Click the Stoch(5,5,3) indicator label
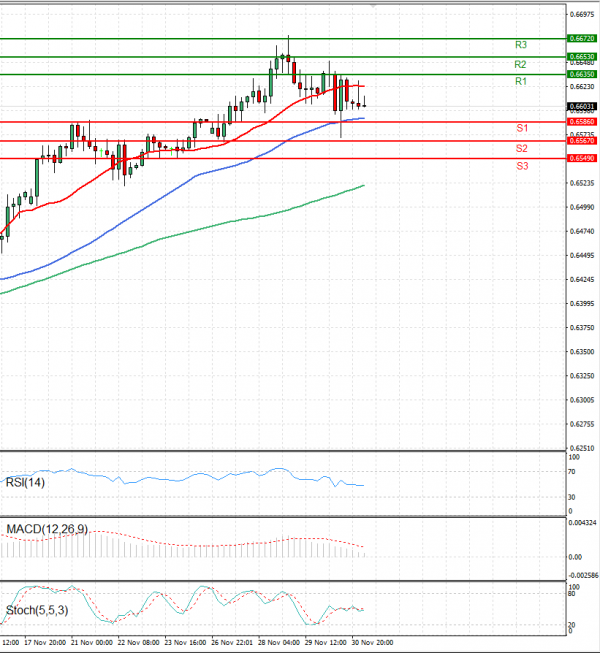The width and height of the screenshot is (600, 653). point(37,610)
